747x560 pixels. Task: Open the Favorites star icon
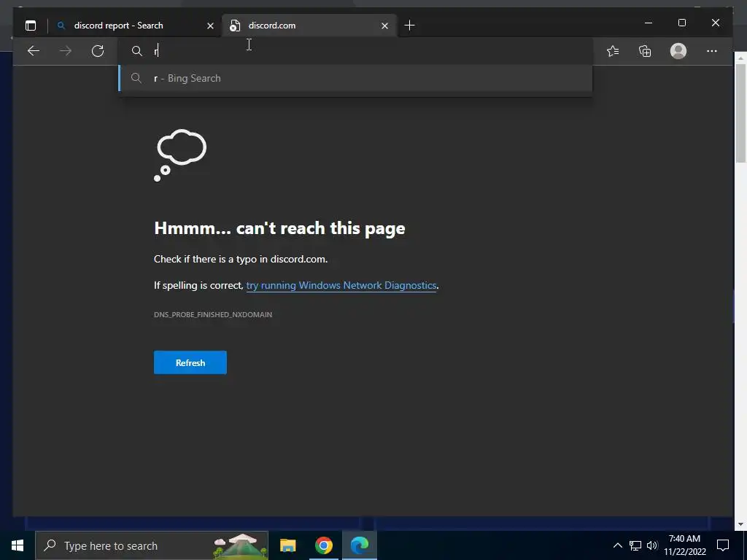pyautogui.click(x=613, y=51)
